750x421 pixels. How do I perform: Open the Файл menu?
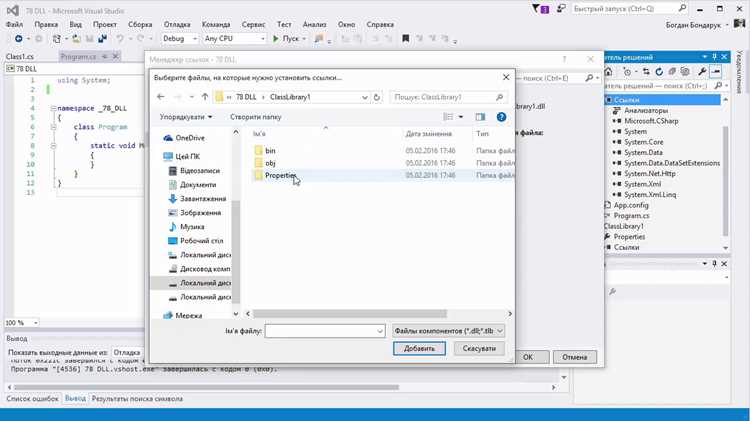coord(14,24)
